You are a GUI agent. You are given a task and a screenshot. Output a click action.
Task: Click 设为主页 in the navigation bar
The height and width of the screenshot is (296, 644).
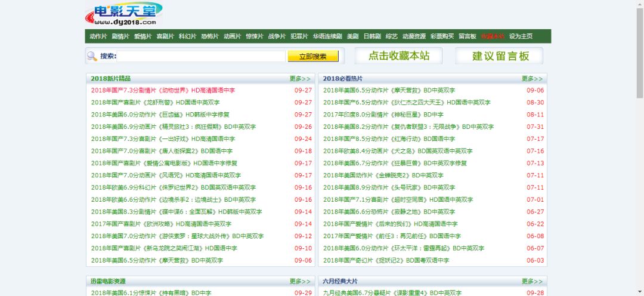521,36
